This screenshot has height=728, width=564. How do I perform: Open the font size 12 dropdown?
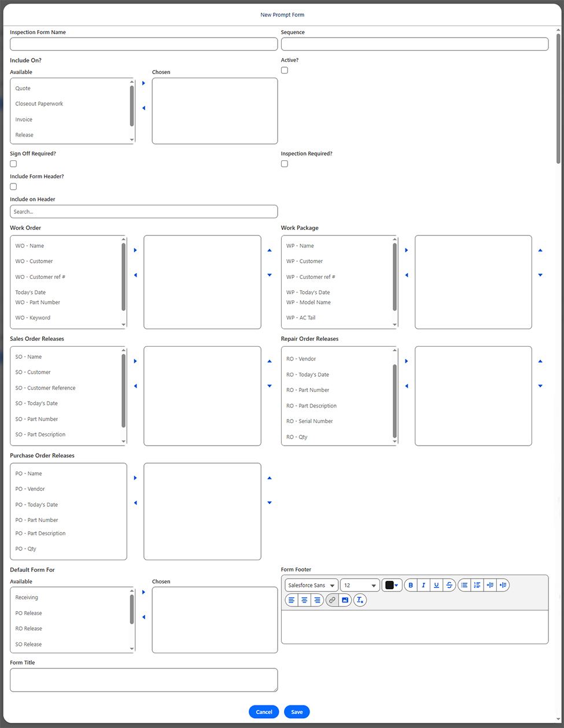click(360, 585)
